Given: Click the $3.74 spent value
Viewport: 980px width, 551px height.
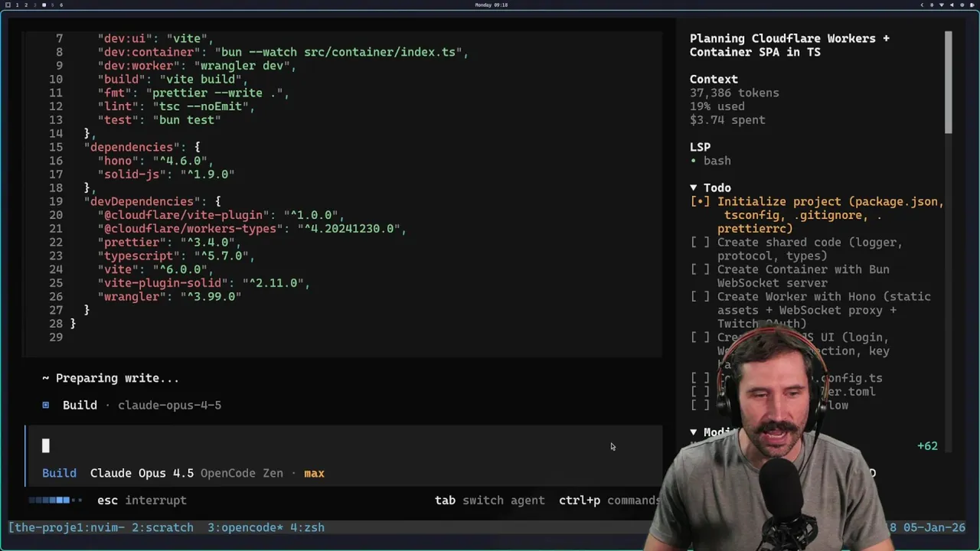Looking at the screenshot, I should pyautogui.click(x=727, y=120).
